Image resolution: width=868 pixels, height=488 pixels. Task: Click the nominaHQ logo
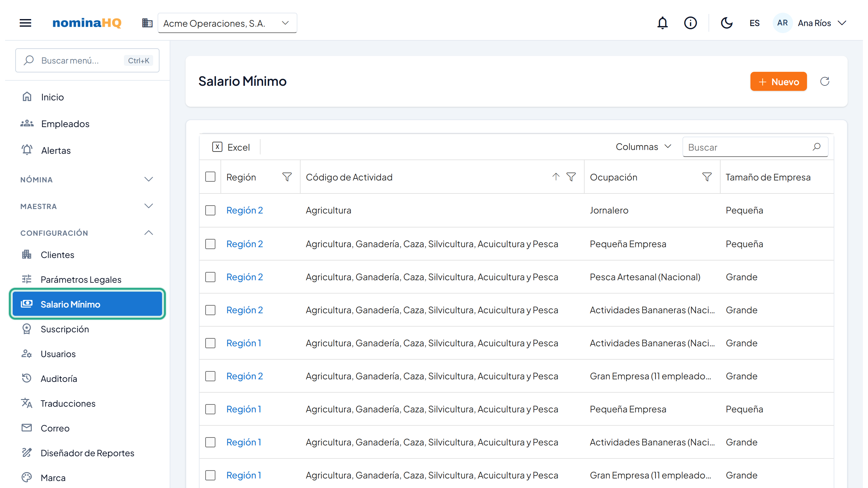point(87,23)
